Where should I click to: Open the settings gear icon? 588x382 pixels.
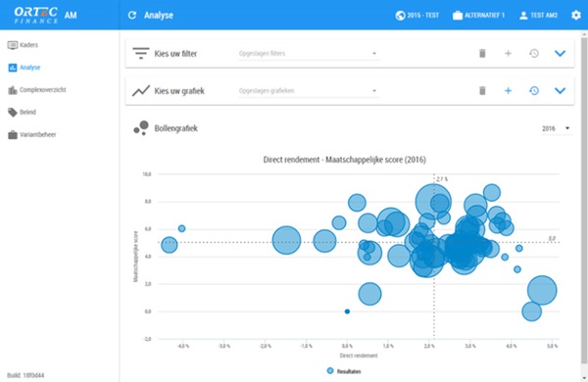[x=576, y=15]
